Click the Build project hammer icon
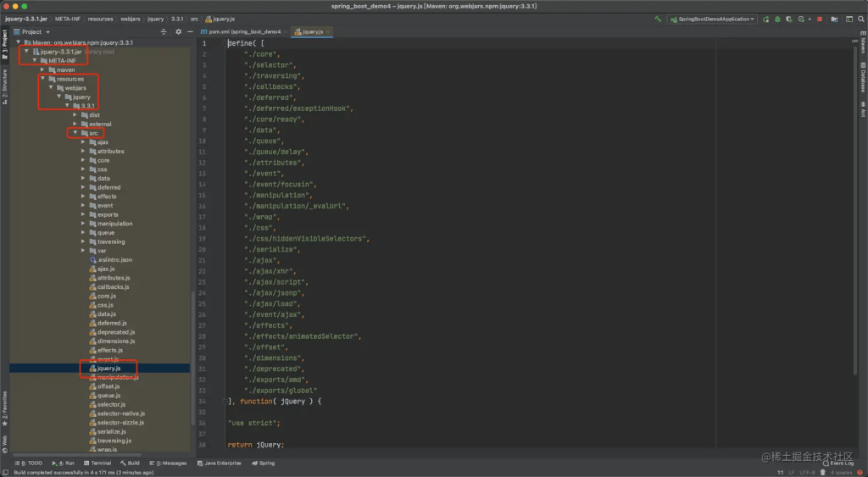The width and height of the screenshot is (868, 477). pos(659,19)
